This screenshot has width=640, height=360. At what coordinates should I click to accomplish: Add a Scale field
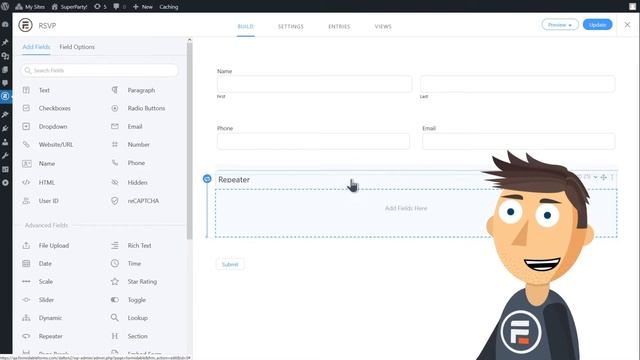click(x=45, y=282)
